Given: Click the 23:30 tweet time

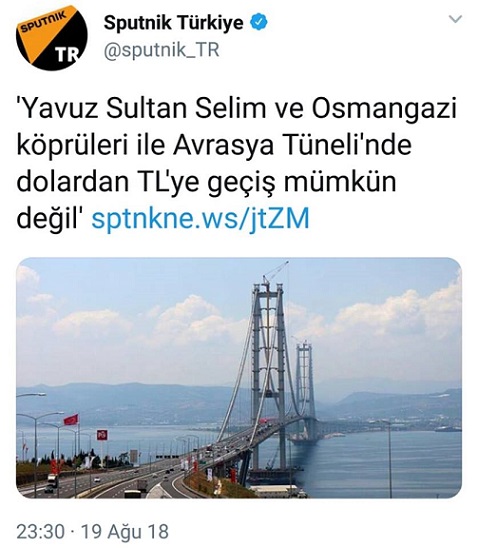Looking at the screenshot, I should (x=41, y=532).
